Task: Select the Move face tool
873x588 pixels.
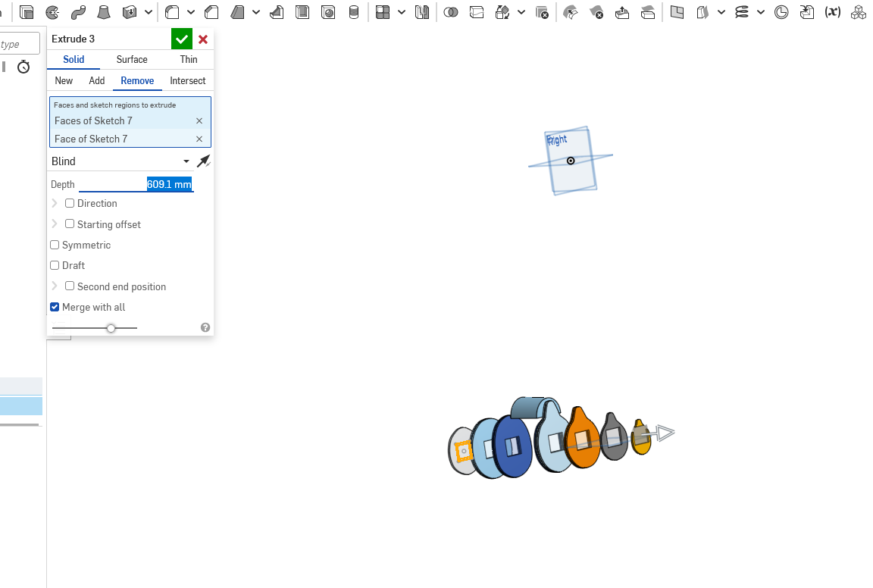Action: click(622, 12)
